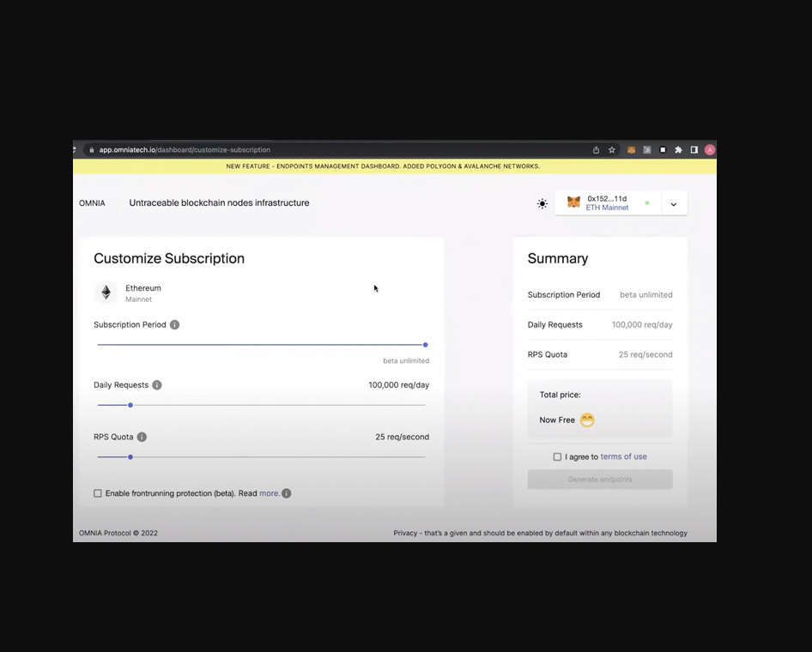
Task: Click Summary '100,000 req/day' value
Action: click(x=642, y=325)
